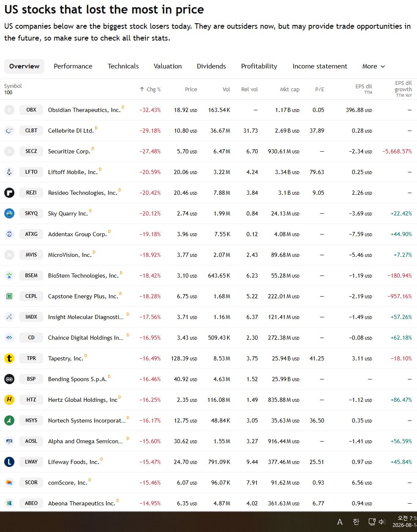The image size is (417, 532).
Task: Click the Insight Molecular Diagnostics logo icon
Action: click(x=9, y=317)
